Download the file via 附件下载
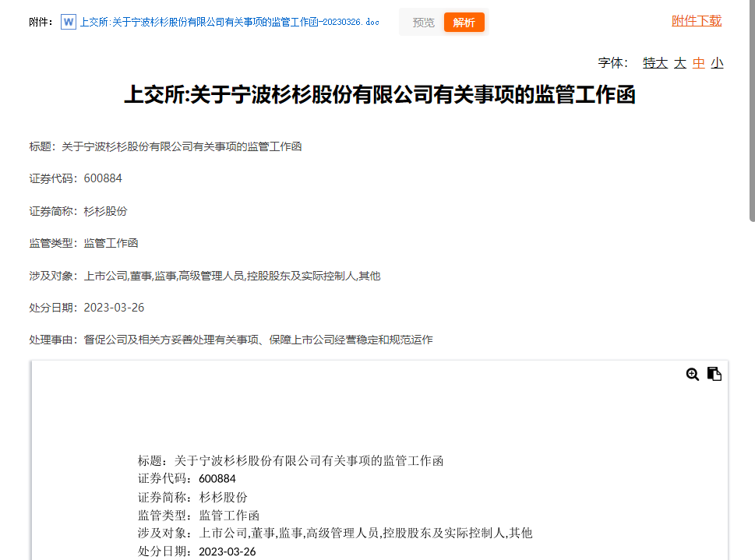The image size is (755, 560). (x=697, y=21)
